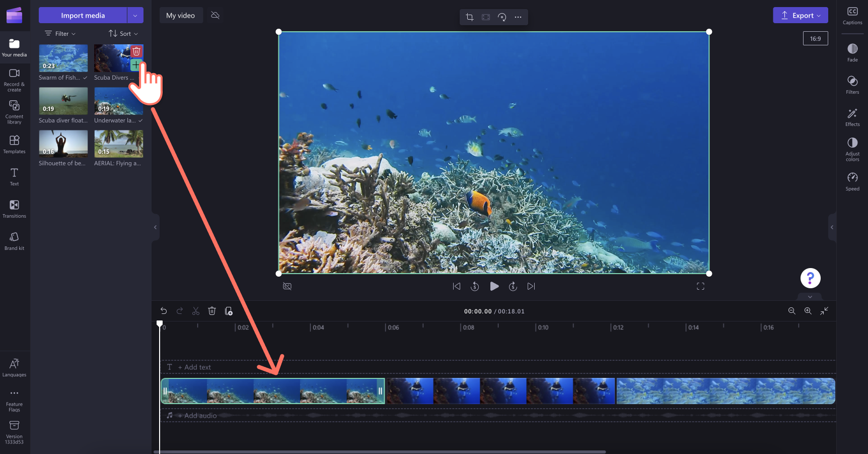Image resolution: width=868 pixels, height=454 pixels.
Task: Fit the timeline to screen
Action: [x=824, y=311]
